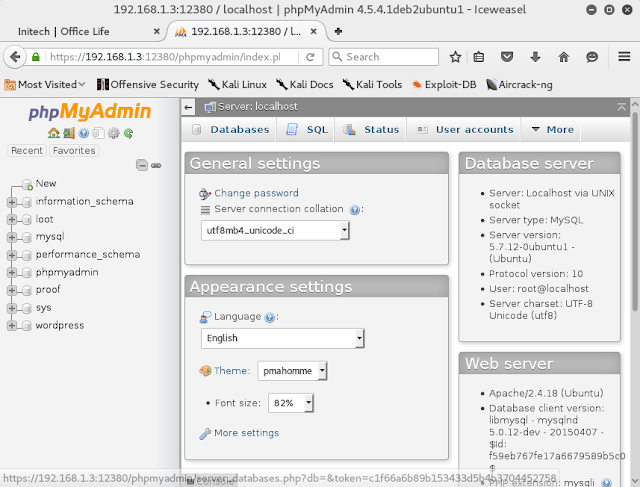The width and height of the screenshot is (640, 487).
Task: Click the Theme link label
Action: click(x=231, y=371)
